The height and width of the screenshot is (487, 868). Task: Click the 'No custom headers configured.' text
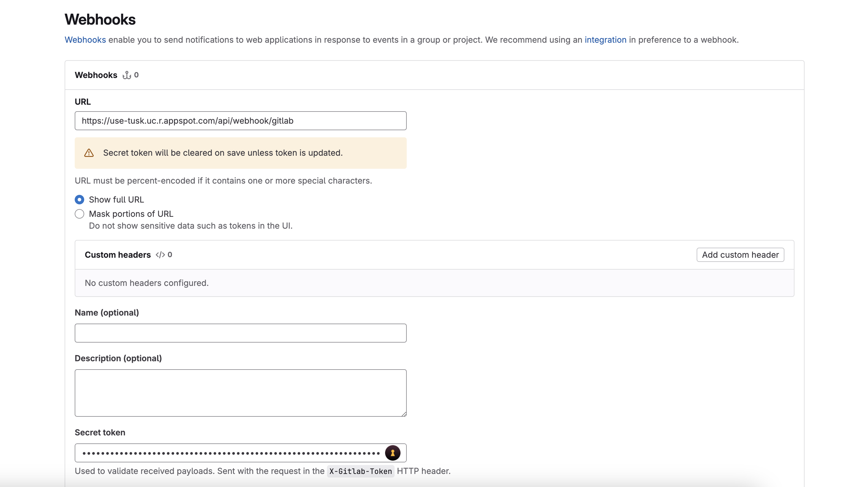(x=146, y=283)
